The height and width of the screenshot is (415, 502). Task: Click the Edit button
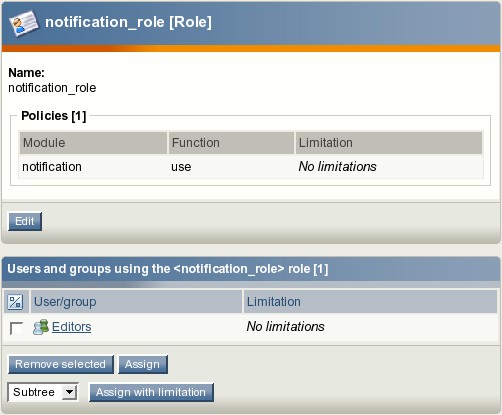pyautogui.click(x=25, y=221)
